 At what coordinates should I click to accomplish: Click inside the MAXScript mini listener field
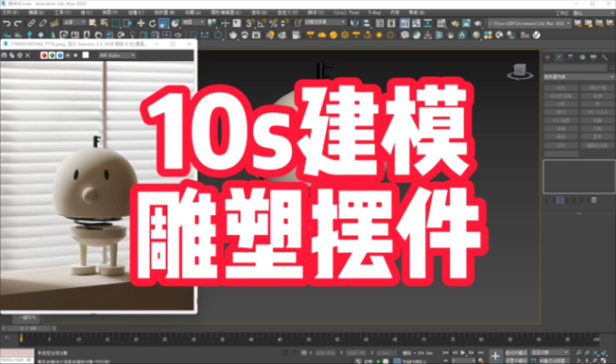(18, 359)
